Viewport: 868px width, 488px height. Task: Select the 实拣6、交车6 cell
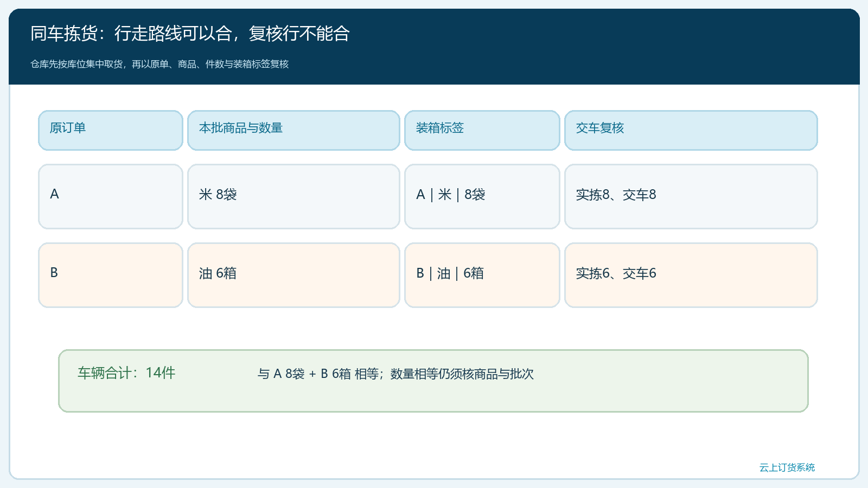click(x=691, y=275)
